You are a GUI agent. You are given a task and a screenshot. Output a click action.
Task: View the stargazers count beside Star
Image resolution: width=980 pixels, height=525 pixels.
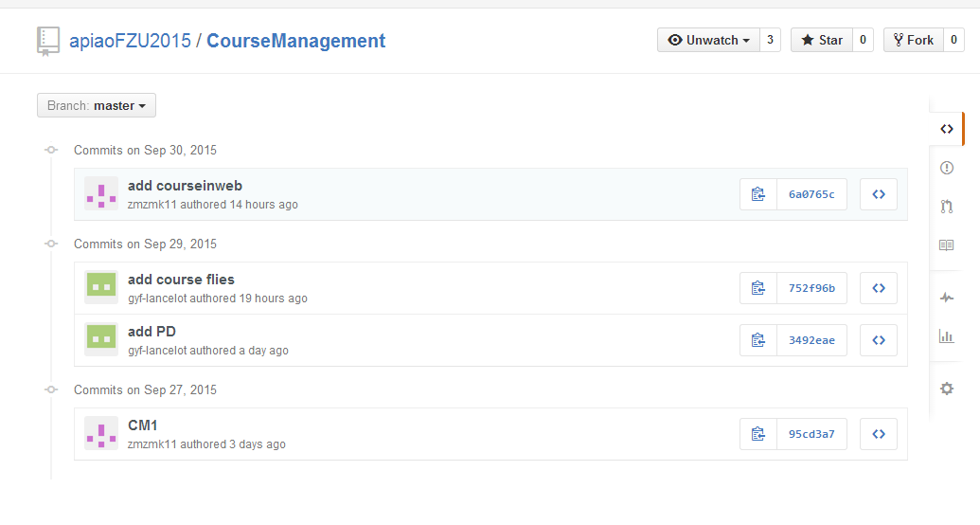[863, 40]
